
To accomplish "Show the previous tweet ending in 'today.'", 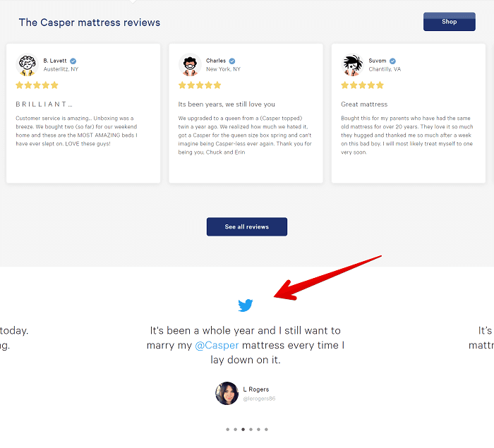I will (14, 338).
